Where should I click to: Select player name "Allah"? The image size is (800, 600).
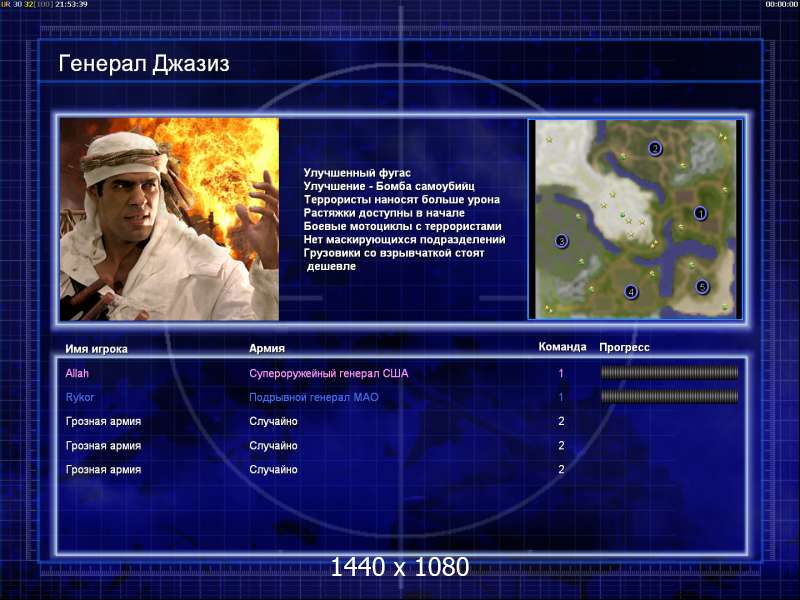[x=77, y=373]
